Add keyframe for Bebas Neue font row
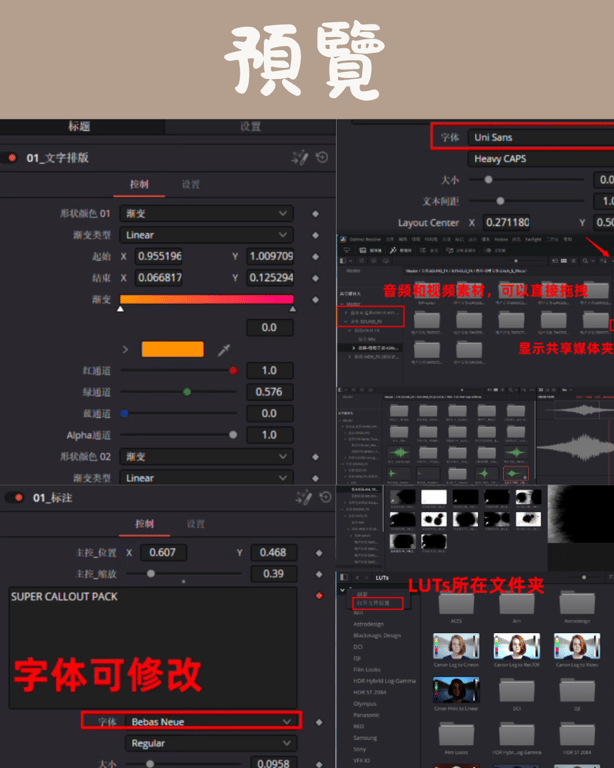Viewport: 614px width, 768px height. pos(319,722)
